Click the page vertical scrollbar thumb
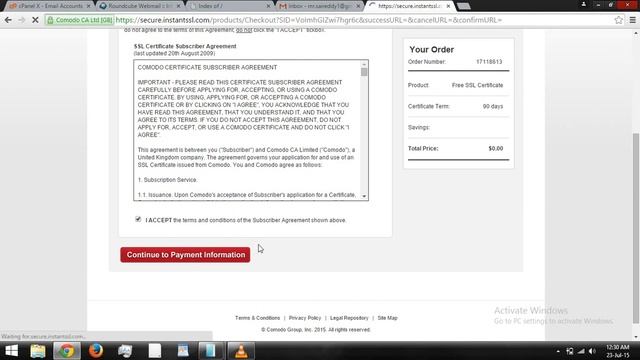 [x=636, y=229]
